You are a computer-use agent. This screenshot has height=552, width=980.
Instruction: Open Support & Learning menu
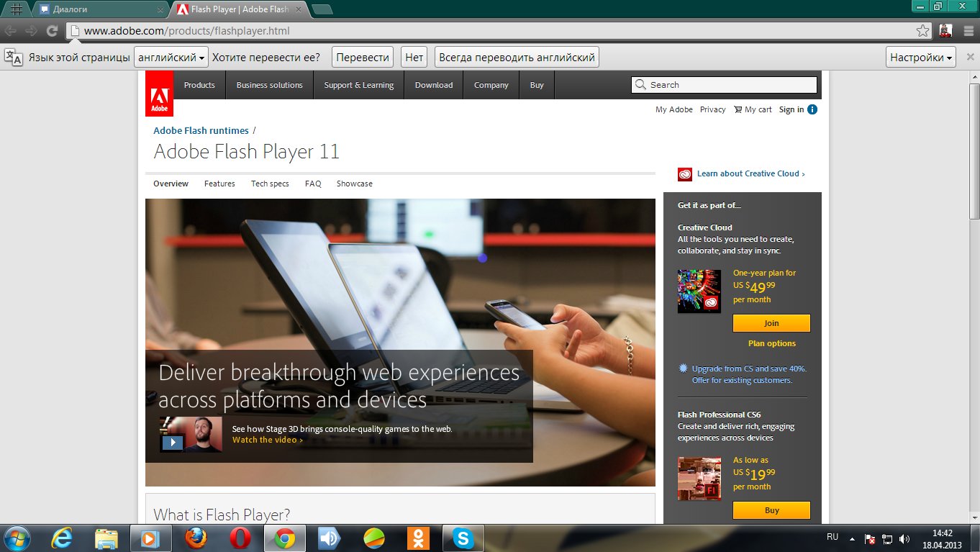point(358,85)
